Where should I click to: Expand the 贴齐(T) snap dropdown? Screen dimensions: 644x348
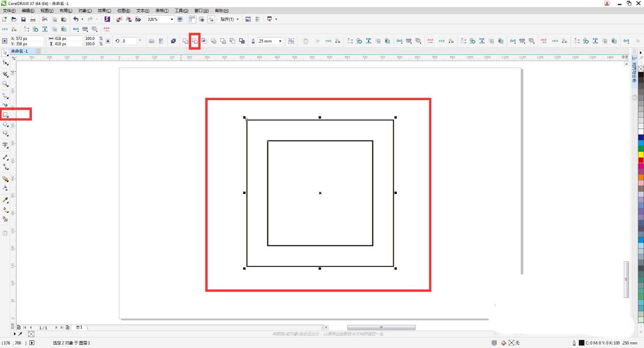tap(237, 19)
